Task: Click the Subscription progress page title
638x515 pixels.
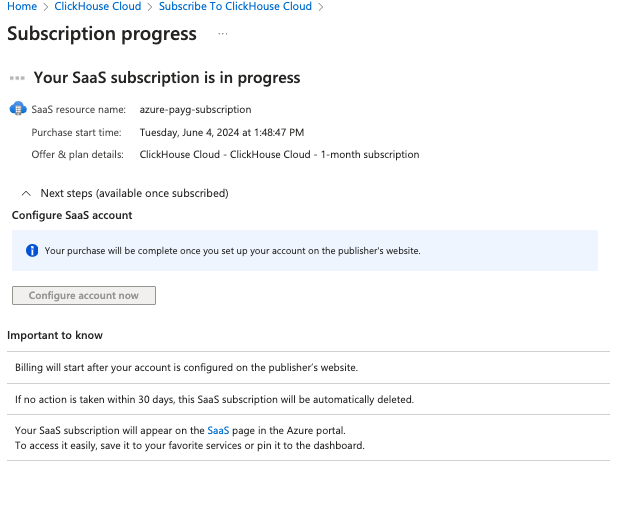Action: pyautogui.click(x=102, y=34)
